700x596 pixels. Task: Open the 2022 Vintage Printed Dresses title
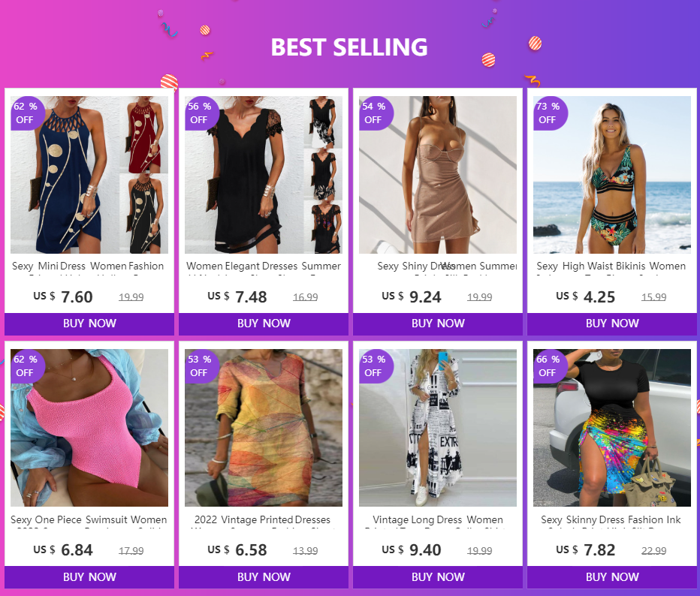[263, 519]
